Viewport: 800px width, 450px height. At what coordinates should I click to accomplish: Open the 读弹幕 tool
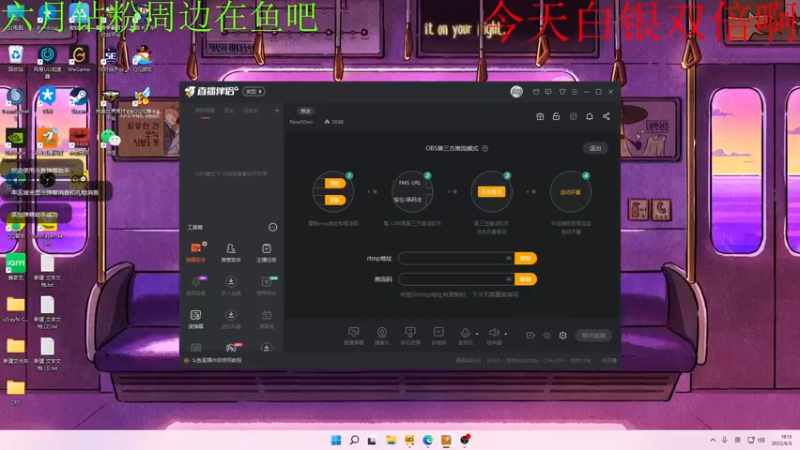click(195, 319)
